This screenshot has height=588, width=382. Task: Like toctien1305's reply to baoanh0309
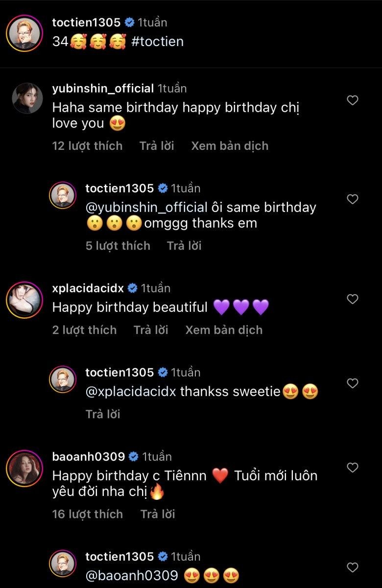tap(353, 567)
